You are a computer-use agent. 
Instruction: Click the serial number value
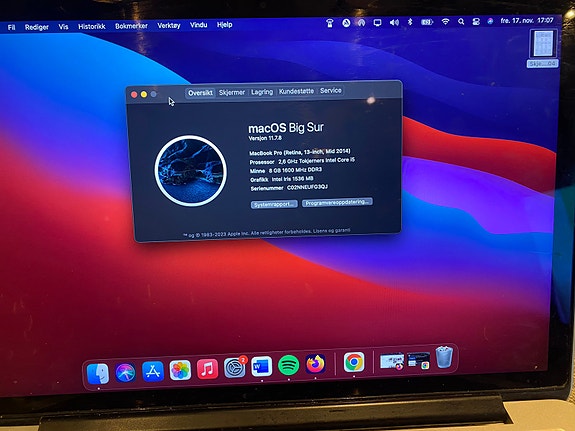(307, 187)
